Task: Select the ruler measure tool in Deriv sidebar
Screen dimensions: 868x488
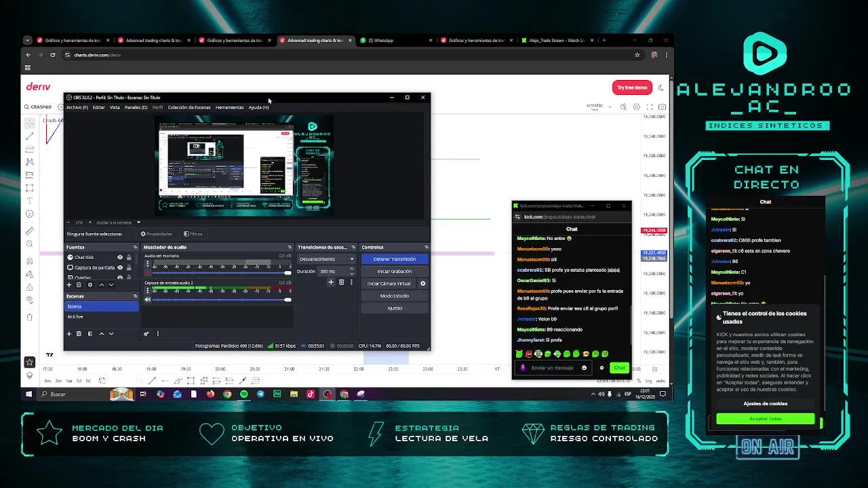Action: pos(30,231)
